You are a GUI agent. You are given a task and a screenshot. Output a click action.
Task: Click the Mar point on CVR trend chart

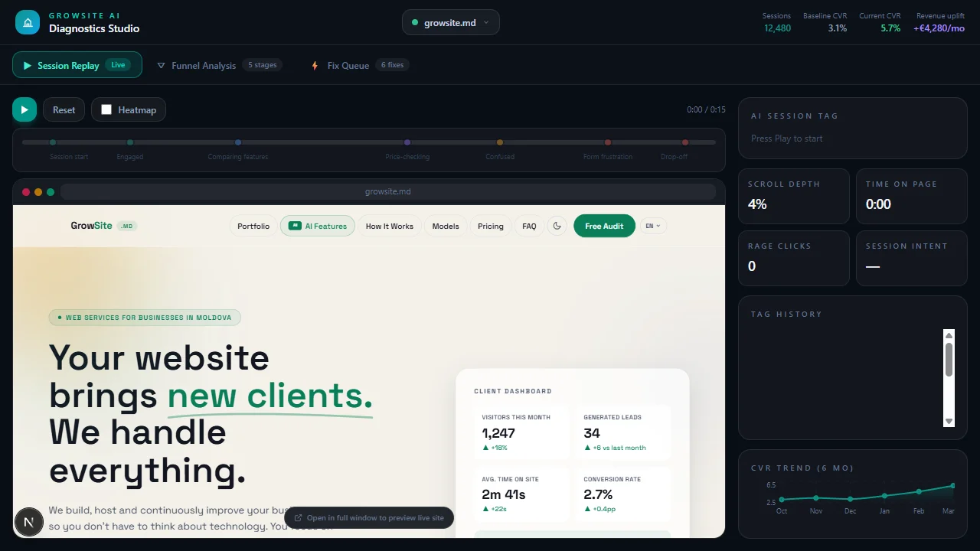953,485
